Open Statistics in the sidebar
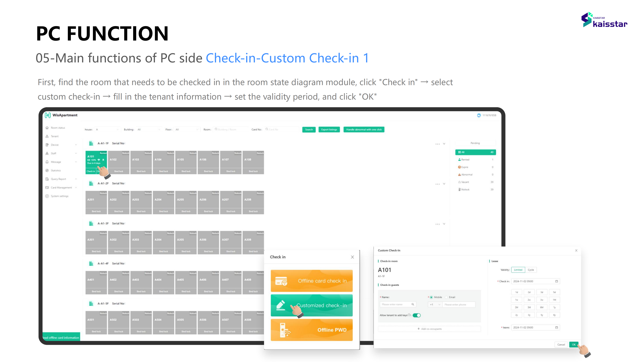The height and width of the screenshot is (362, 644). [x=56, y=170]
